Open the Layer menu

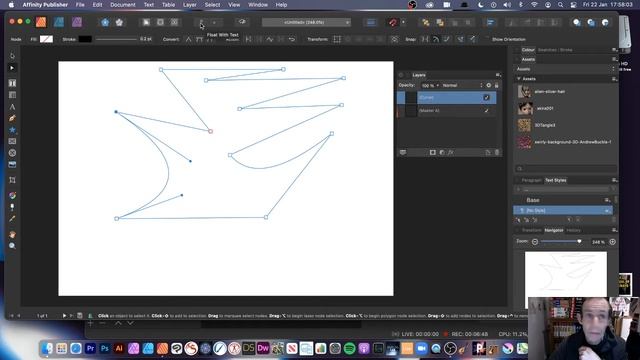[189, 5]
